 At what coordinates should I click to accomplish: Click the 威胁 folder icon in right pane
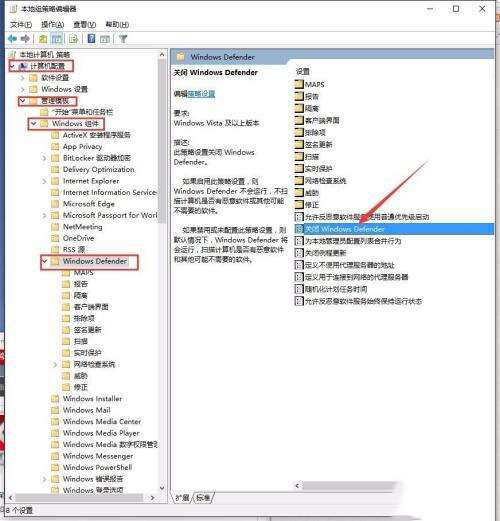point(299,192)
